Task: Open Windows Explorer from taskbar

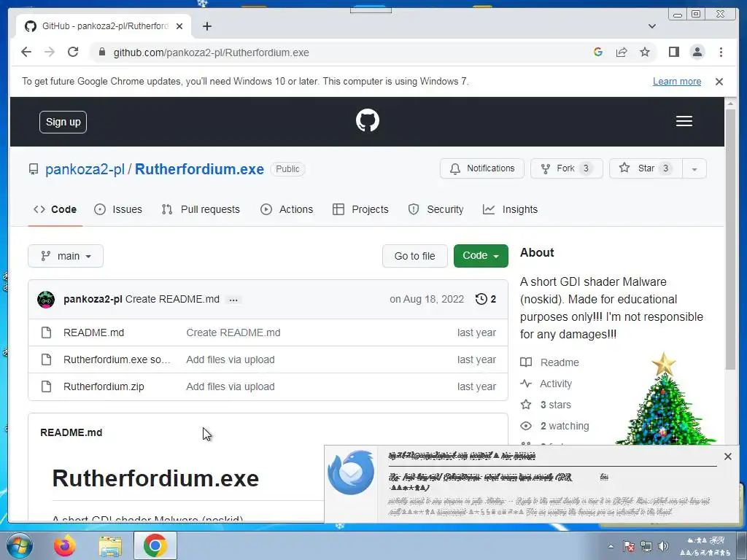Action: click(x=110, y=545)
